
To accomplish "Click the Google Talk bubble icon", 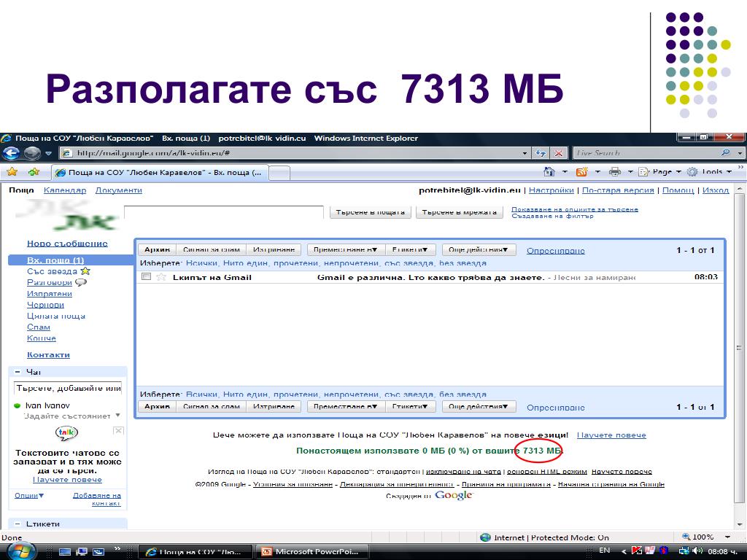I will pos(66,432).
